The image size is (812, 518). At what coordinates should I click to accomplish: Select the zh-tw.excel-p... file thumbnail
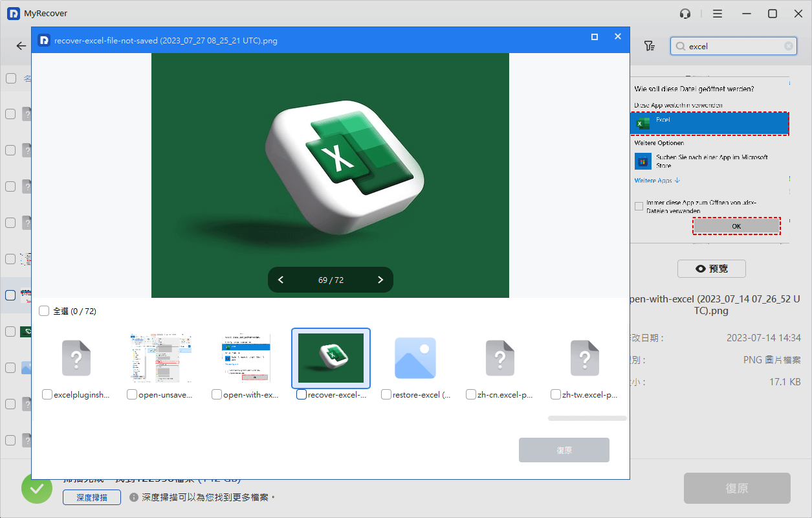click(x=584, y=358)
